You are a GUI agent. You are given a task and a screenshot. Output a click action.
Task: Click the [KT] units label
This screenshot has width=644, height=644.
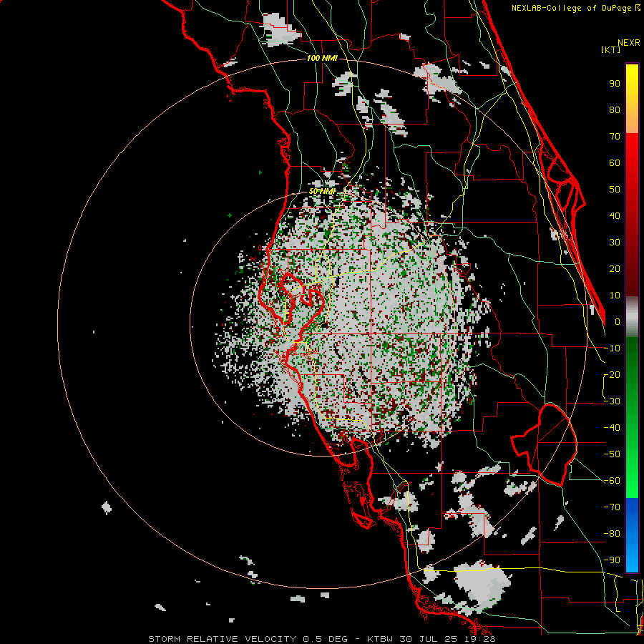click(x=611, y=49)
